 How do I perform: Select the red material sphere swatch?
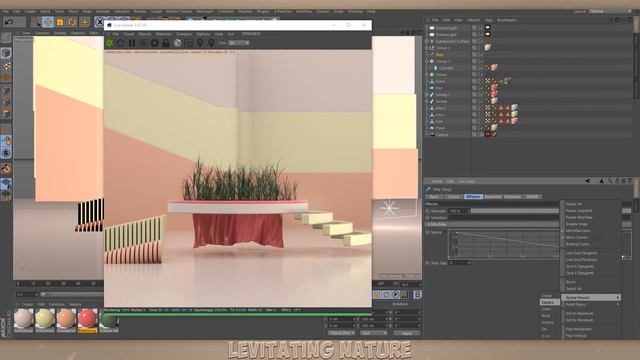pyautogui.click(x=87, y=318)
